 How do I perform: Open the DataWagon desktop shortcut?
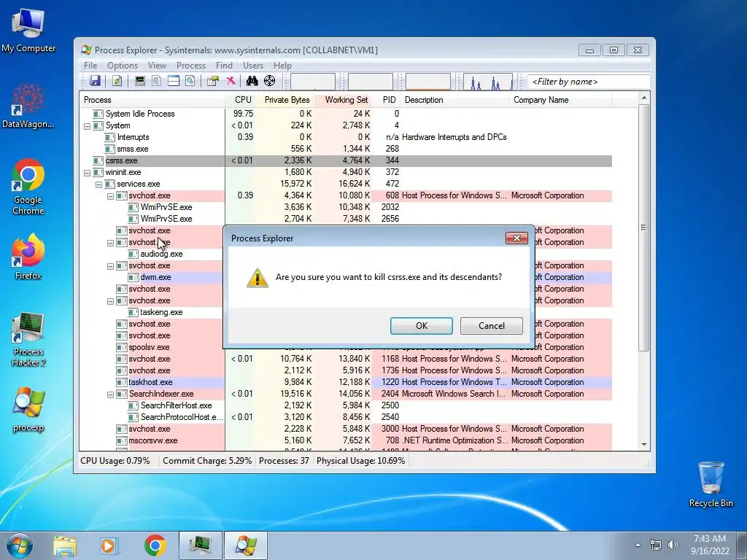tap(28, 106)
